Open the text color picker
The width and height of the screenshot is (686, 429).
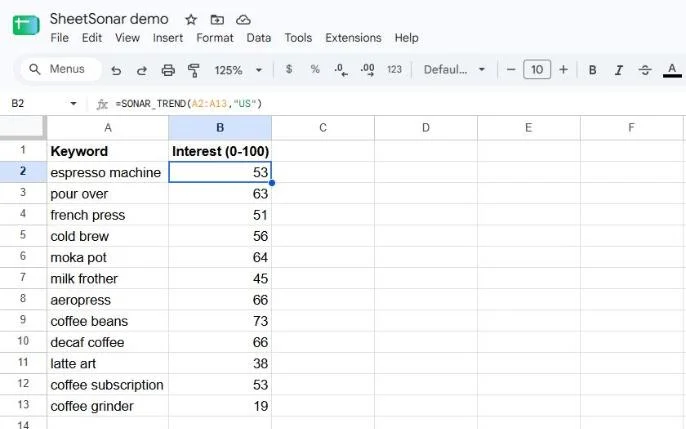[x=672, y=70]
